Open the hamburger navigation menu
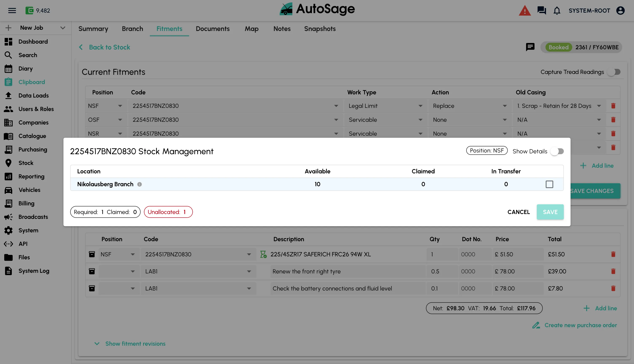 [12, 11]
